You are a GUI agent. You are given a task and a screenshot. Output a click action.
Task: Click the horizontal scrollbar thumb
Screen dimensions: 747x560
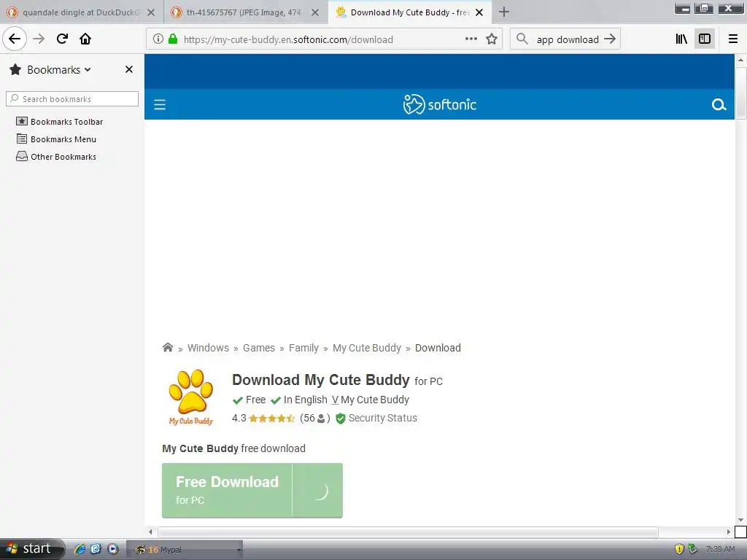point(408,532)
